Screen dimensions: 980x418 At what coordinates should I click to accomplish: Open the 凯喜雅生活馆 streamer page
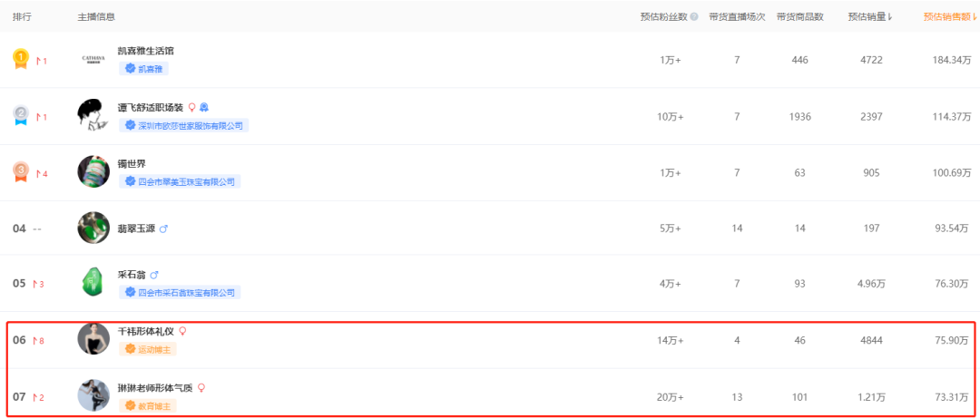tap(146, 51)
